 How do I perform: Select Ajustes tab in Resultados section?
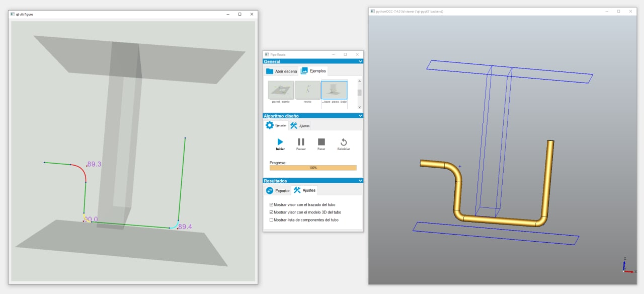(x=304, y=190)
